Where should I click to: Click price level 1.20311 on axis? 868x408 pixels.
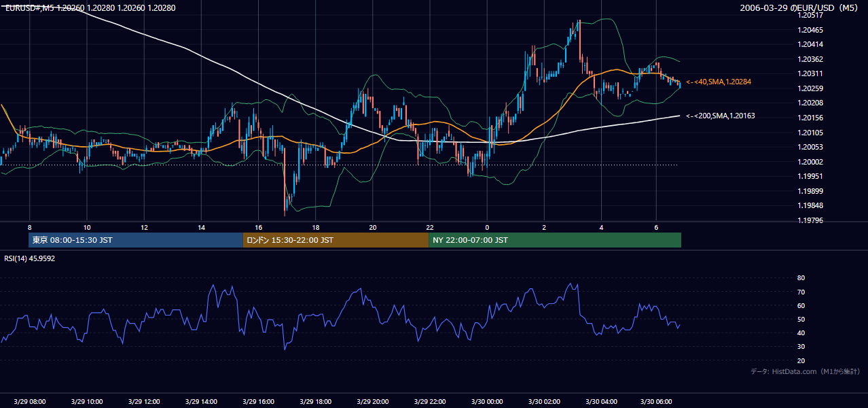tap(812, 73)
